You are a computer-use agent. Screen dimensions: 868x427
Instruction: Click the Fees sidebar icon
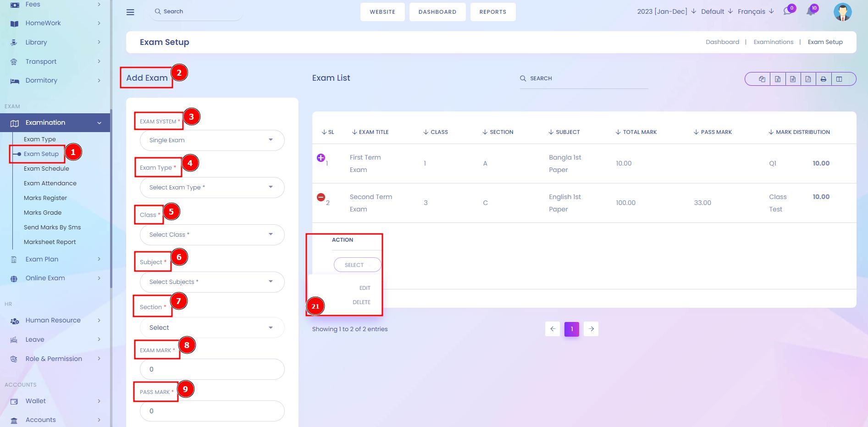15,5
